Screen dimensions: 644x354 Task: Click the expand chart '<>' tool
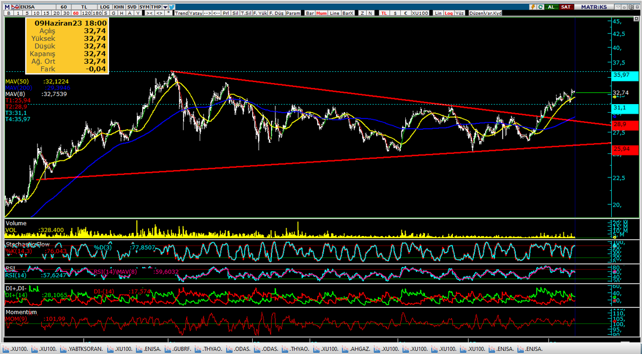pyautogui.click(x=159, y=13)
